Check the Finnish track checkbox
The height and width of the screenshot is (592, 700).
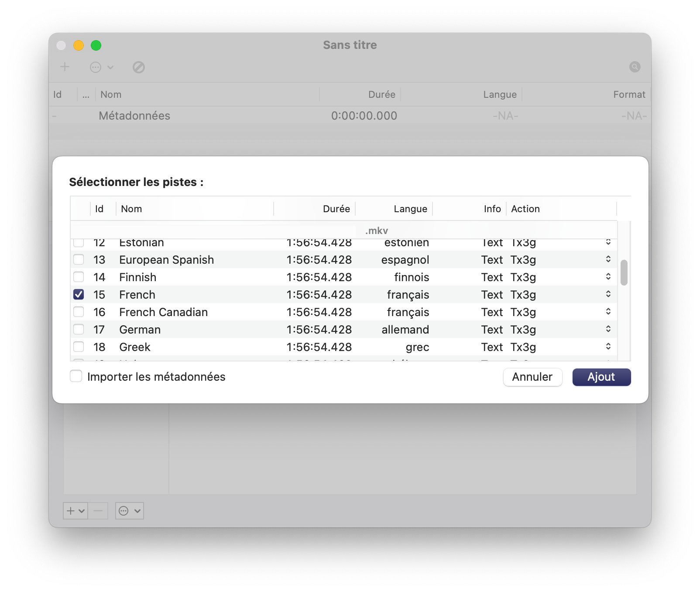coord(79,277)
